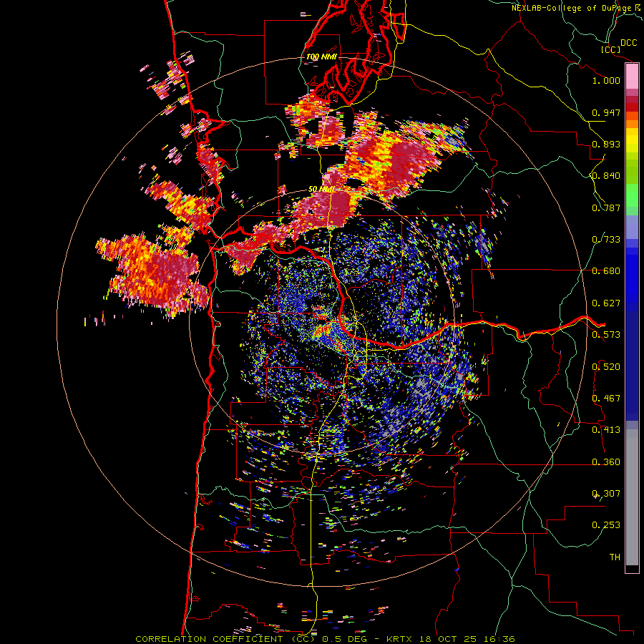Select the 1.000 scale value

tap(606, 80)
